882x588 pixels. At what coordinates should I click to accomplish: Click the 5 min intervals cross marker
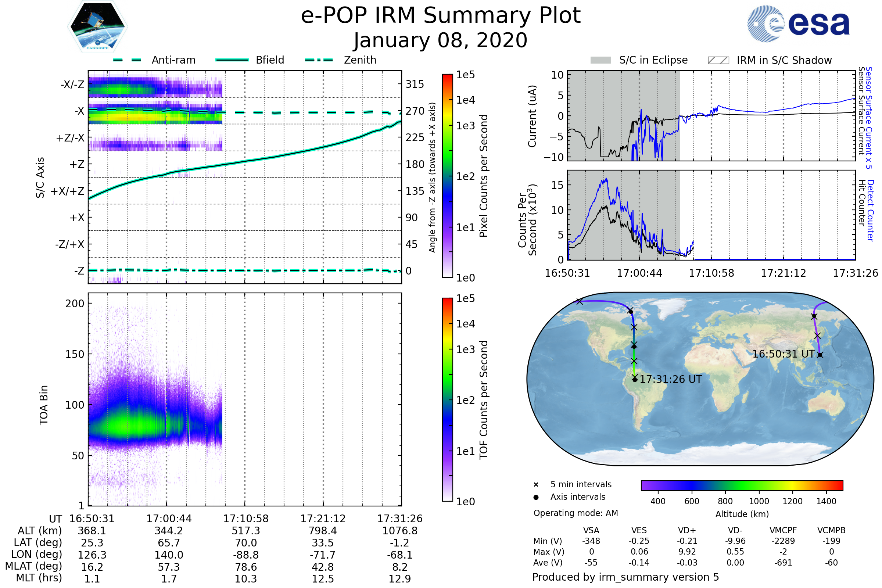click(536, 485)
